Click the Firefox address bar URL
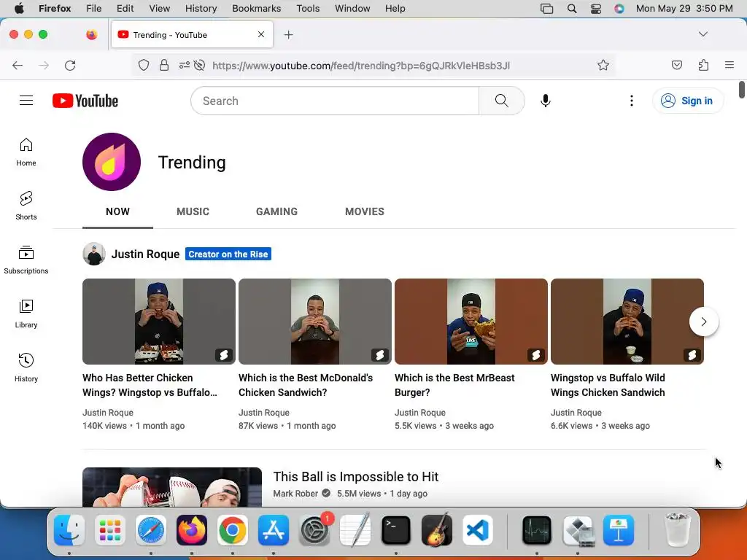The height and width of the screenshot is (560, 747). point(361,65)
